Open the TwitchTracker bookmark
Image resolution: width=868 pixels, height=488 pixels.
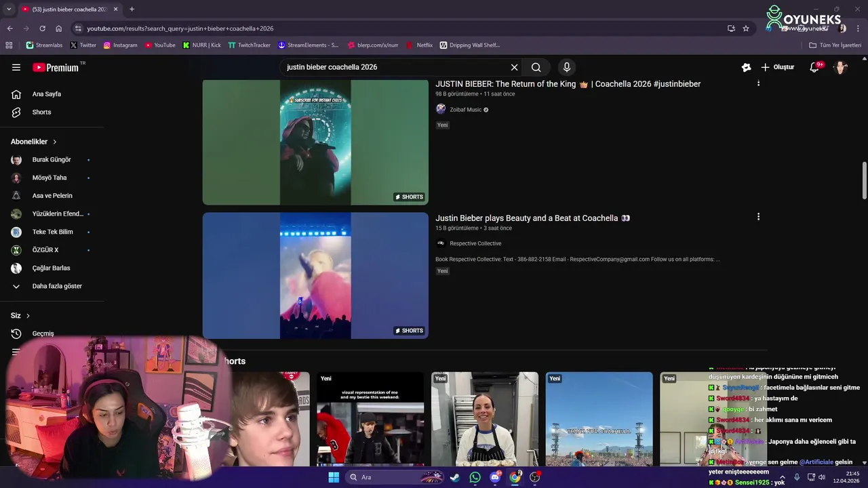click(x=249, y=45)
